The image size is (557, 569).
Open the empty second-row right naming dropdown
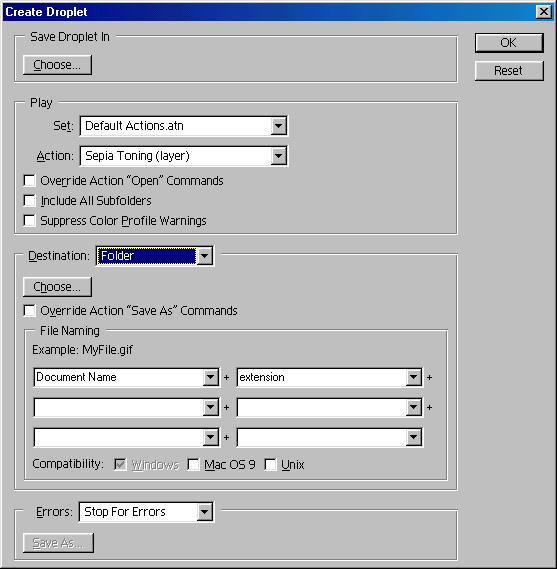[329, 408]
